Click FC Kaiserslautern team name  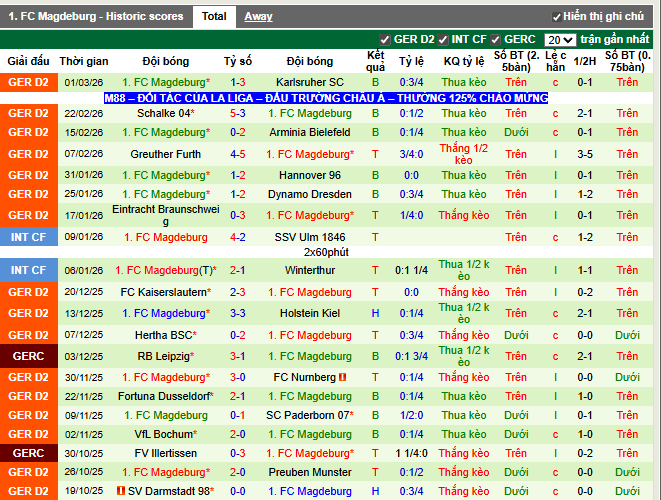coord(166,292)
